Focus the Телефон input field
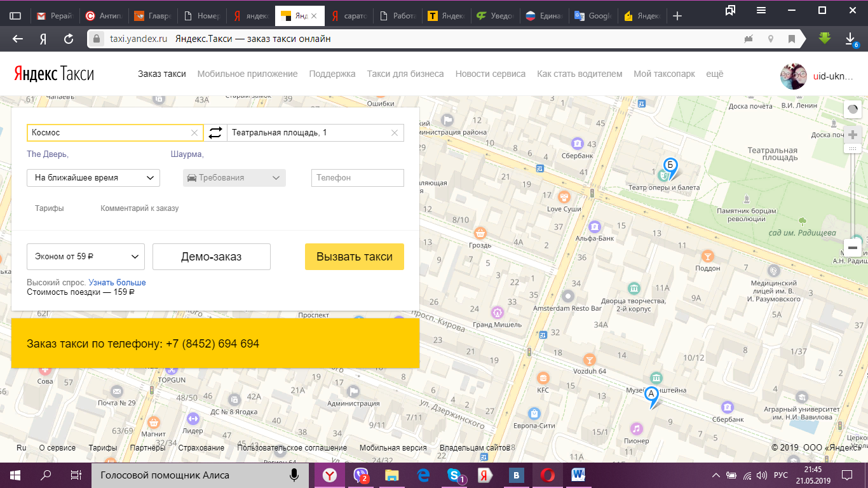 click(358, 178)
